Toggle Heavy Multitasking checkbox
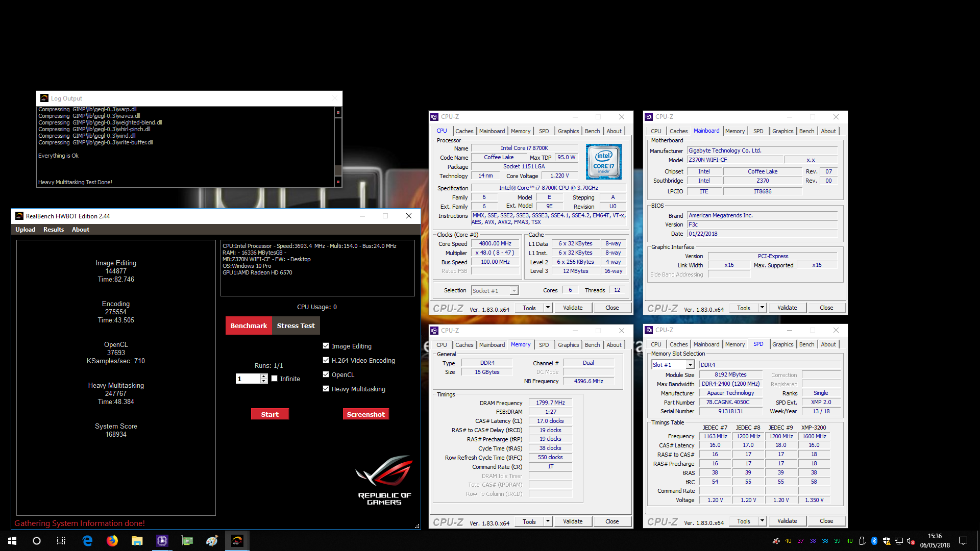980x551 pixels. click(326, 389)
